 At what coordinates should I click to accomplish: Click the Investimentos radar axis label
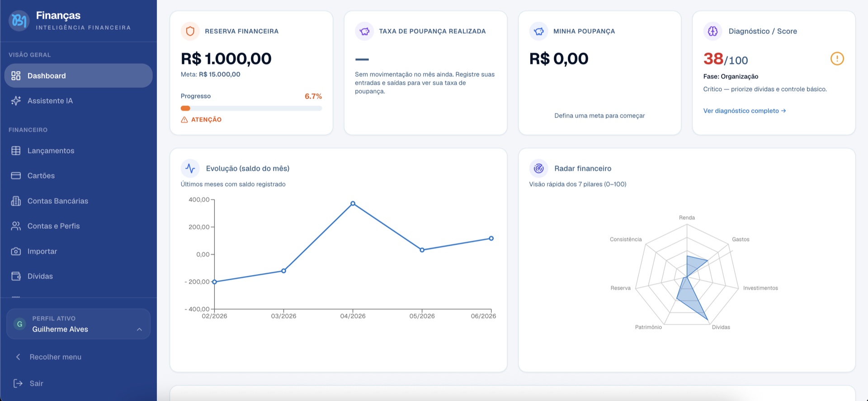click(760, 288)
